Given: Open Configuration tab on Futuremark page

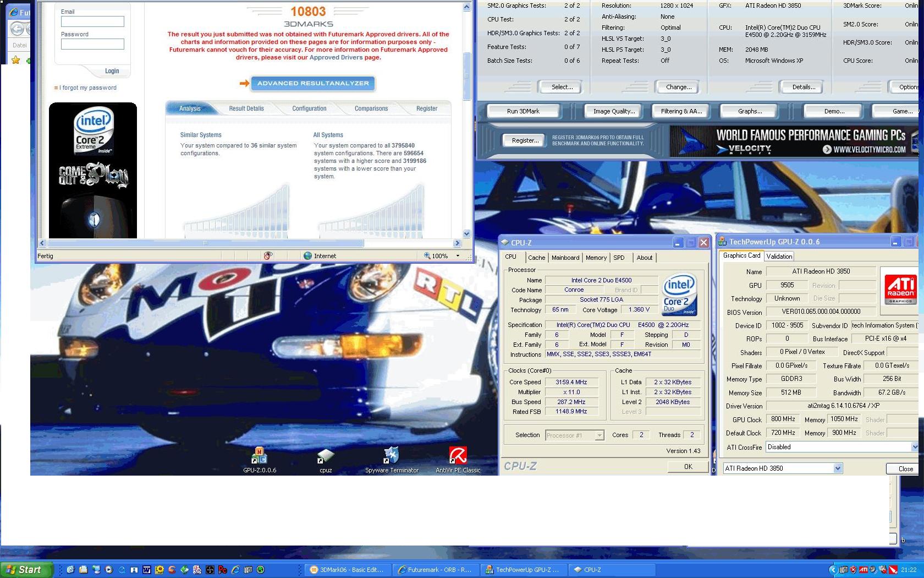Looking at the screenshot, I should pyautogui.click(x=309, y=108).
